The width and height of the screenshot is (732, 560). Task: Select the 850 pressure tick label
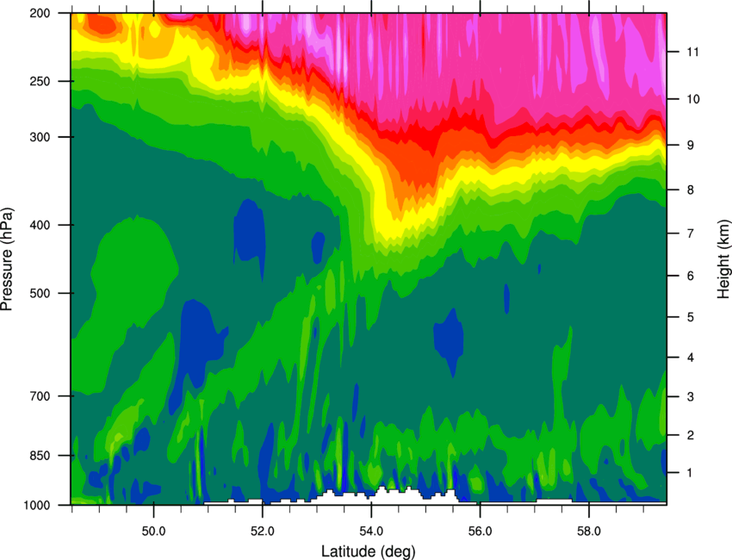point(40,456)
